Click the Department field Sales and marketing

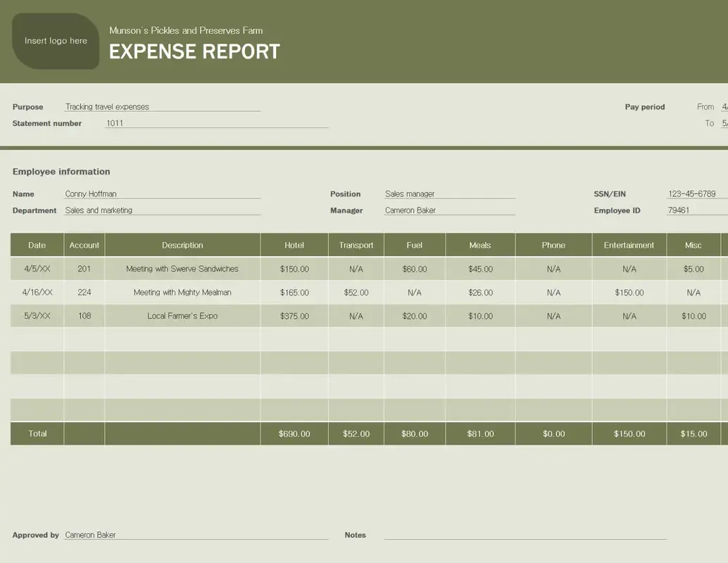coord(162,210)
